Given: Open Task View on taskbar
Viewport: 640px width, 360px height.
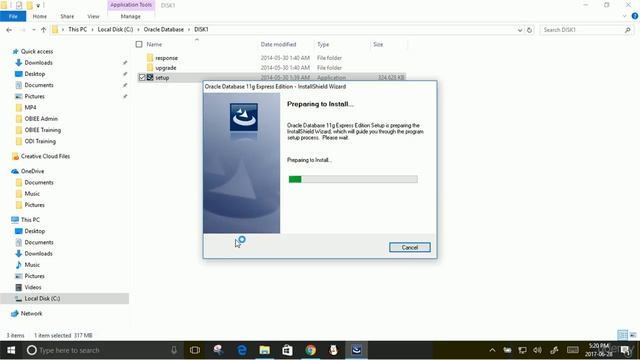Looking at the screenshot, I should (195, 350).
